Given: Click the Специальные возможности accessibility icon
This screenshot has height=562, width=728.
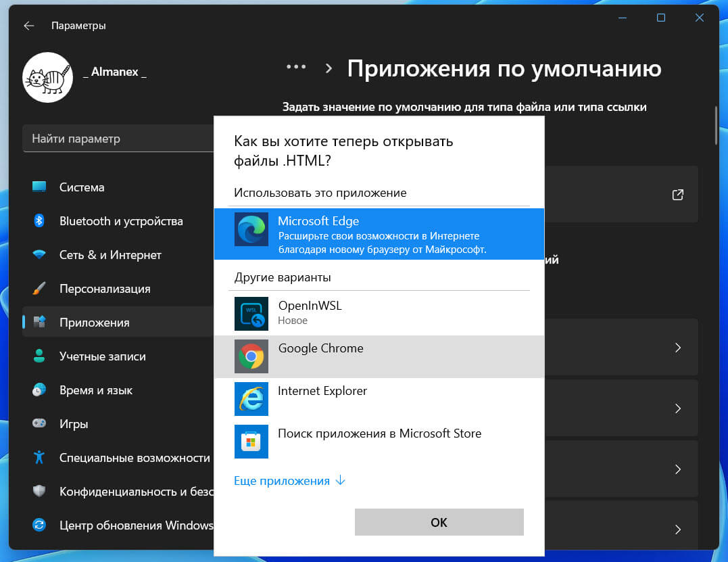Looking at the screenshot, I should click(39, 457).
